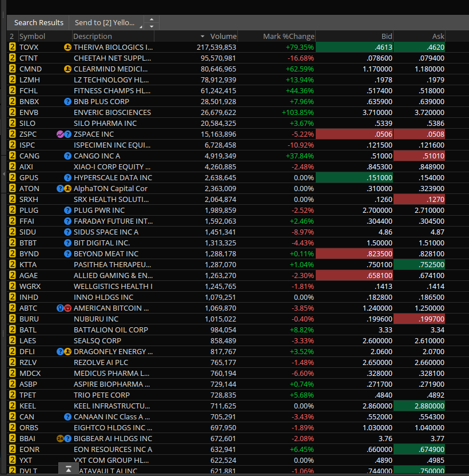This screenshot has width=469, height=476.
Task: Click the yellow link icon beside KEEL
Action: click(12, 406)
